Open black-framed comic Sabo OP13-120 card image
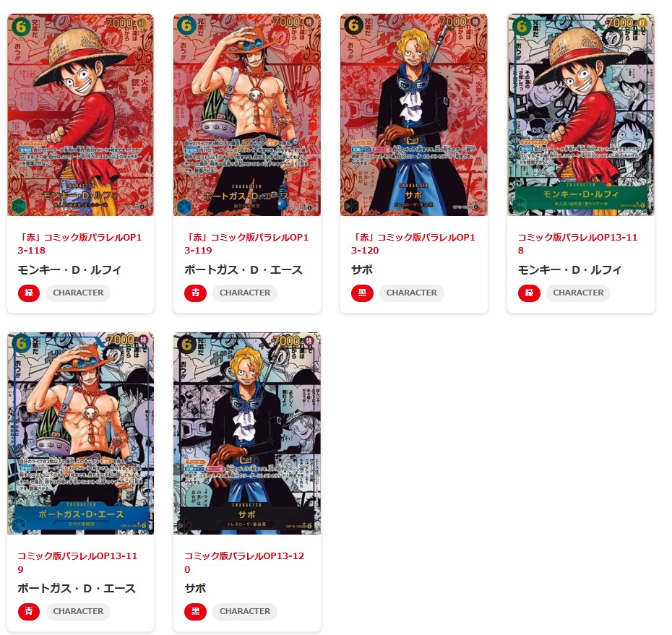Screen dimensions: 672x635 click(247, 433)
